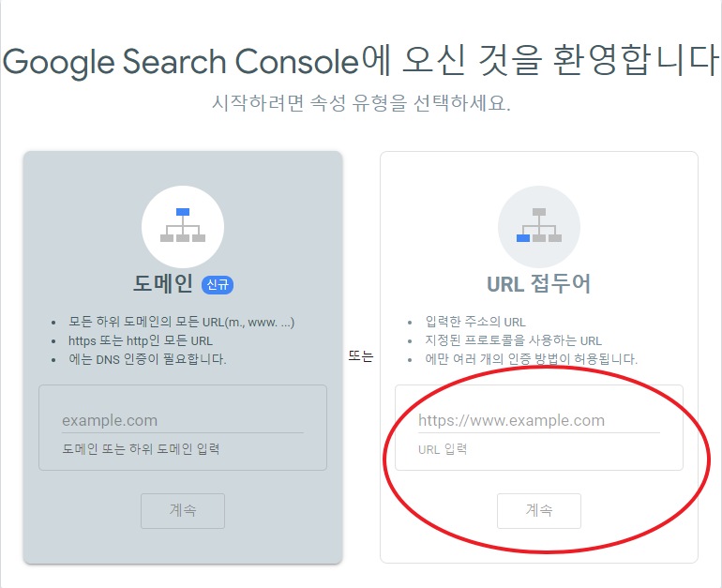
Task: Click the helper text 도메인 또는 하위 도메인 입력
Action: pyautogui.click(x=141, y=449)
